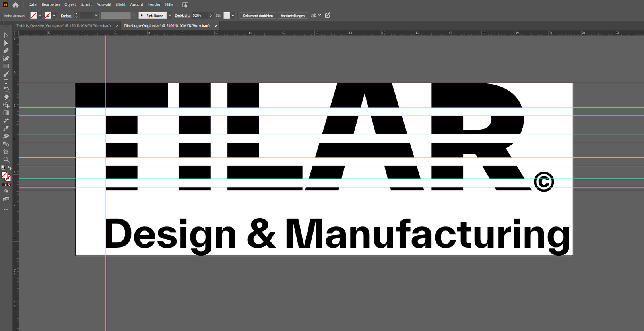Select the Pen tool
The image size is (644, 331).
[x=6, y=51]
